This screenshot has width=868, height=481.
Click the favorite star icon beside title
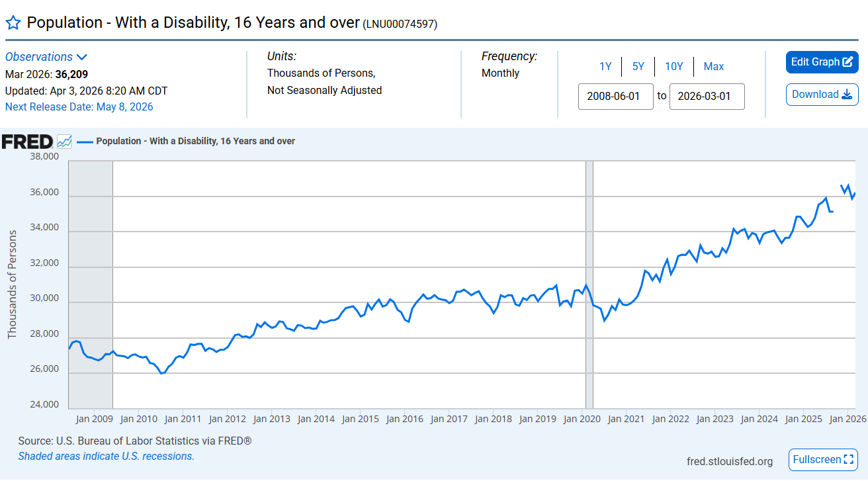click(x=13, y=23)
